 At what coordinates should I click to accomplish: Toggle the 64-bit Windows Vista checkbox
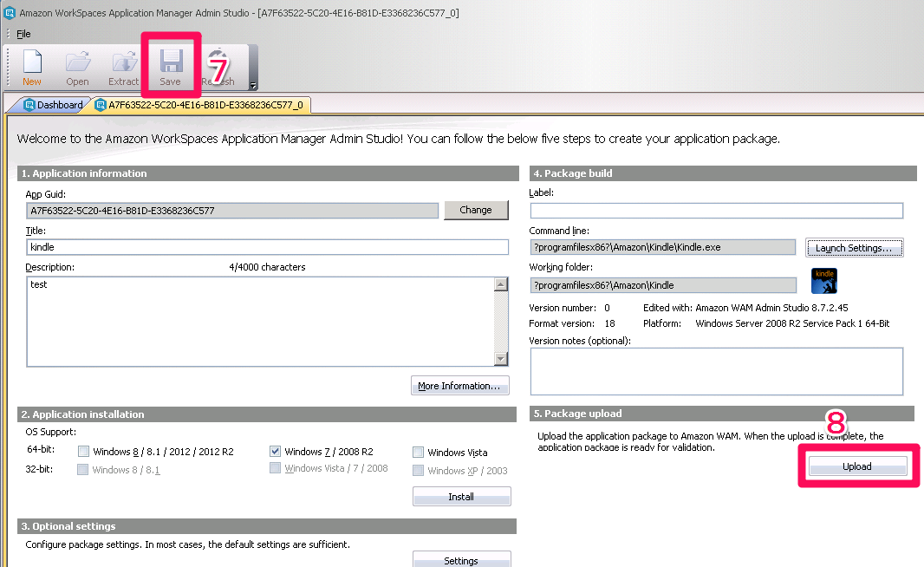pyautogui.click(x=418, y=452)
